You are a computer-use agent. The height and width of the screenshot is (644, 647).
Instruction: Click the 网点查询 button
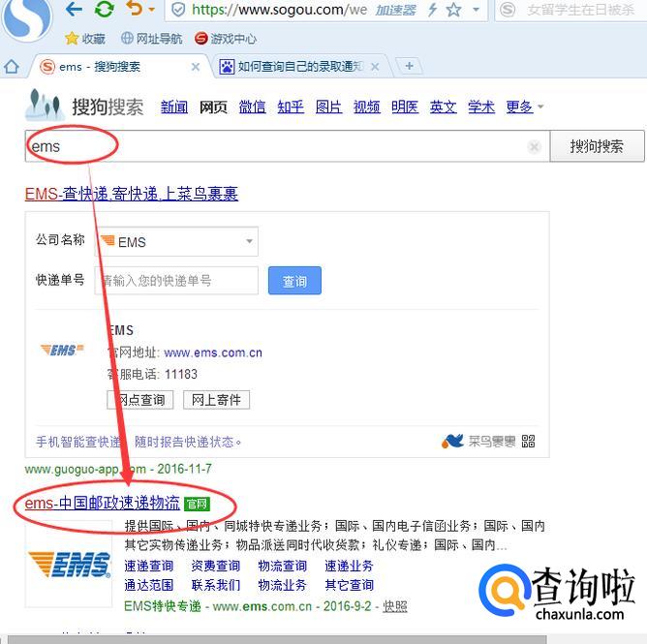(x=140, y=400)
